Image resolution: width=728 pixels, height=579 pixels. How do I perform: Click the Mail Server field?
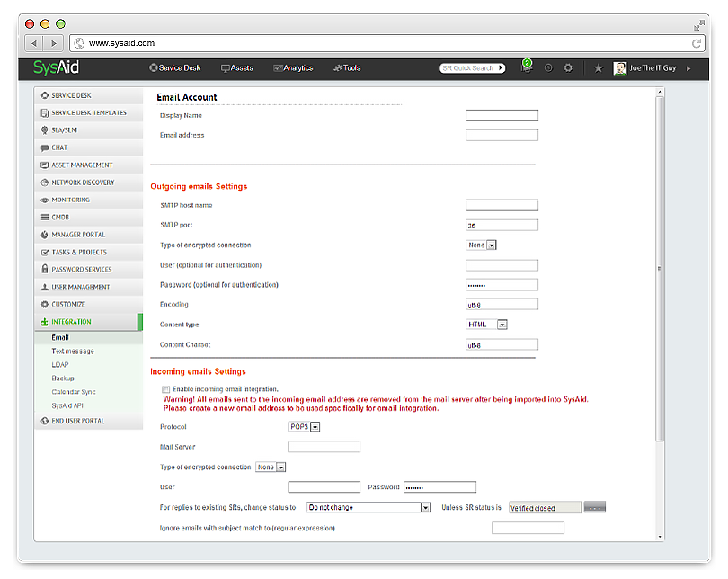click(x=324, y=447)
